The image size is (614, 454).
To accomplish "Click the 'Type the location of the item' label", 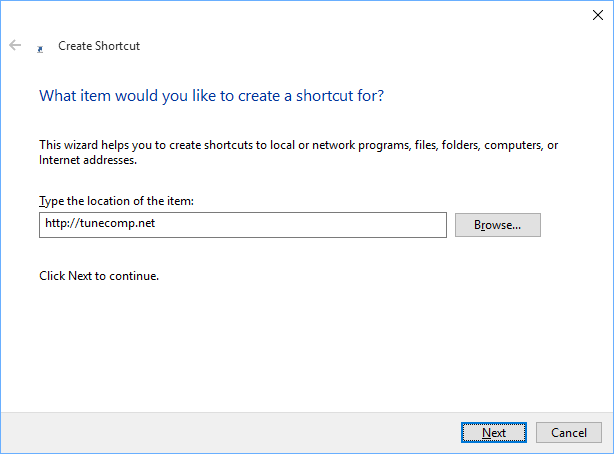I will point(116,201).
